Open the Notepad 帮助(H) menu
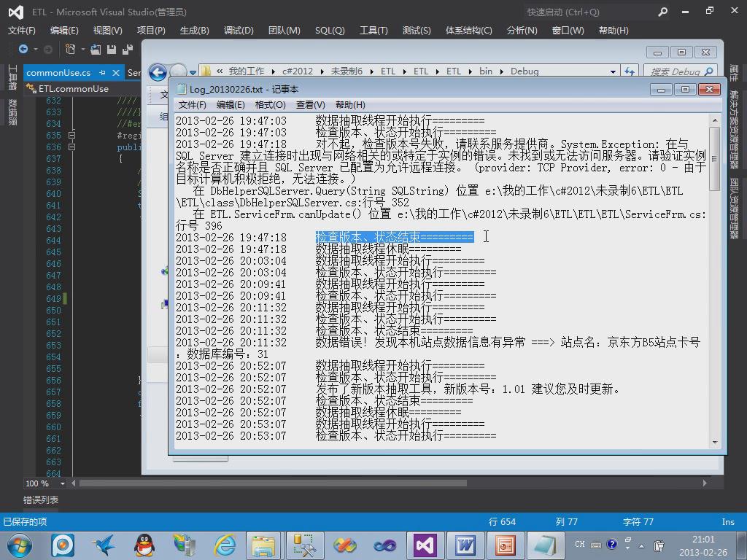This screenshot has width=747, height=560. click(350, 105)
